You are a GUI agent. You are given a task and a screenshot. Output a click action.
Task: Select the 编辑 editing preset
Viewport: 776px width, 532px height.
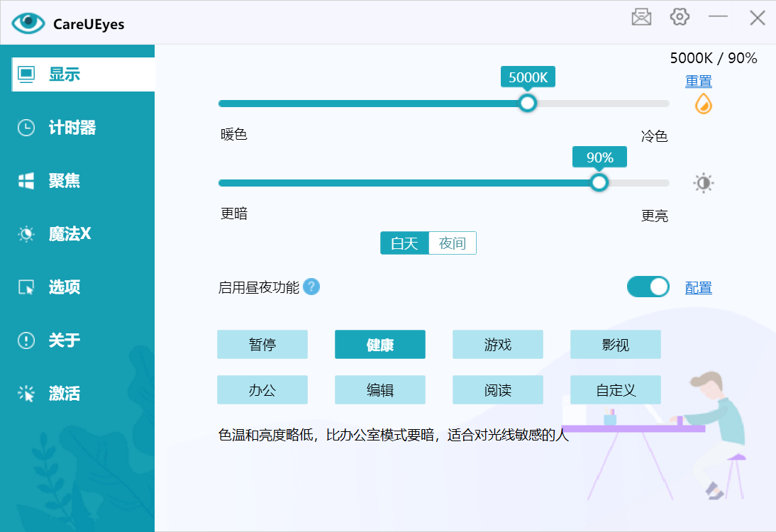point(380,390)
